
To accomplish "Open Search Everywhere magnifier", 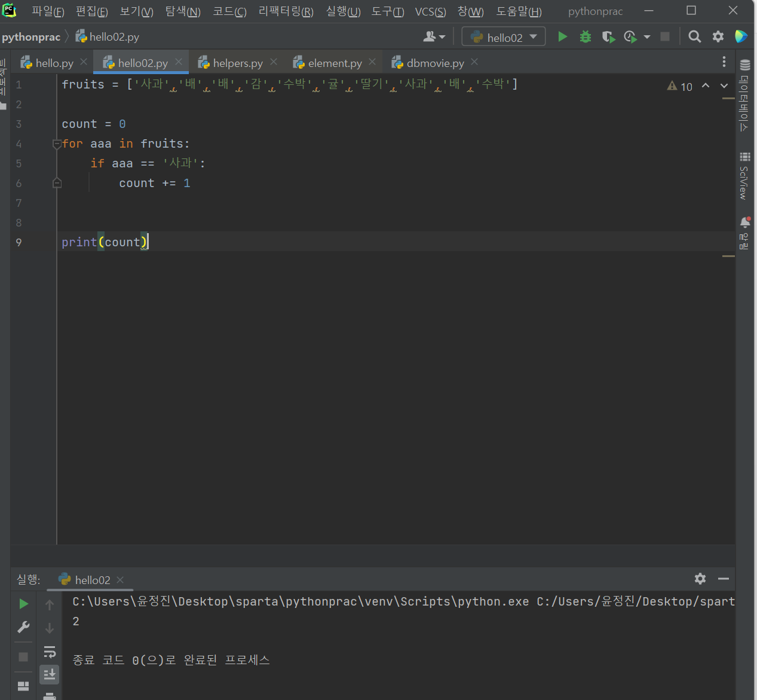I will [x=694, y=37].
